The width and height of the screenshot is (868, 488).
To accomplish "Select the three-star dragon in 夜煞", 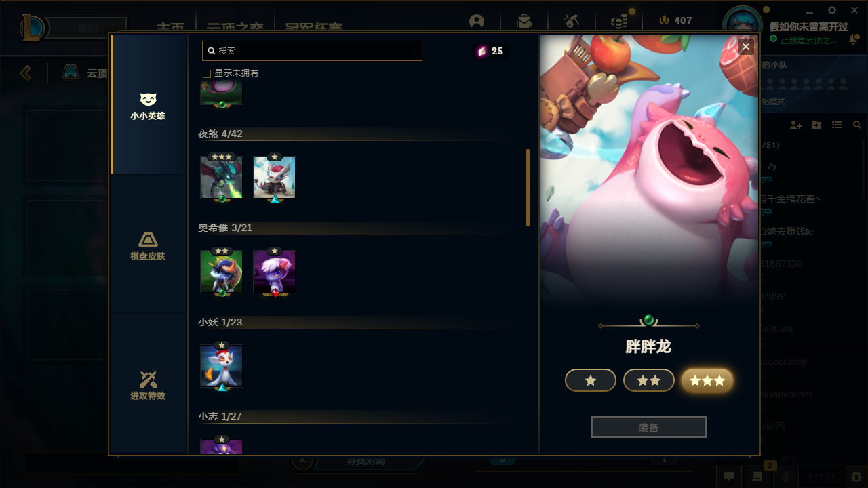I will click(222, 178).
